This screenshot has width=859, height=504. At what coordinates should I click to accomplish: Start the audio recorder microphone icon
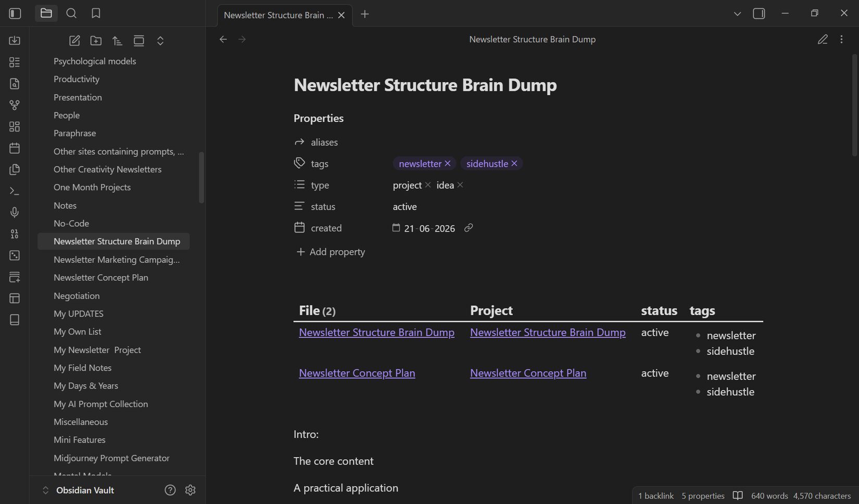[x=15, y=212]
